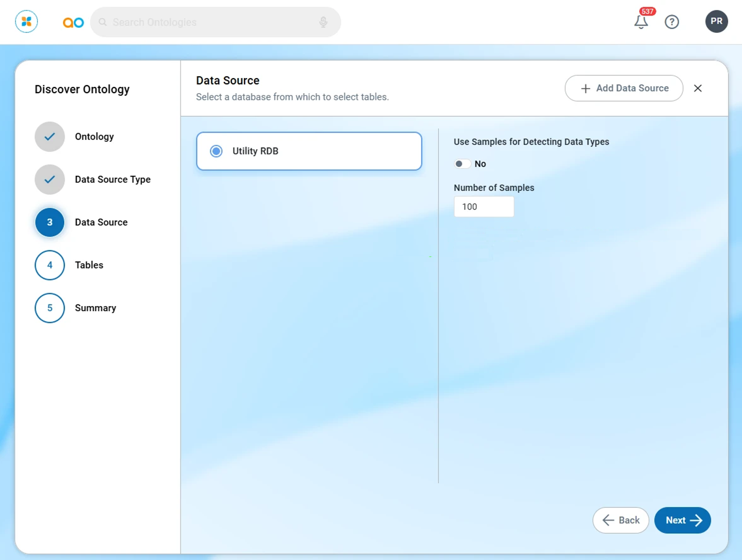Open the app launcher grid icon
Image resolution: width=742 pixels, height=560 pixels.
pos(27,22)
